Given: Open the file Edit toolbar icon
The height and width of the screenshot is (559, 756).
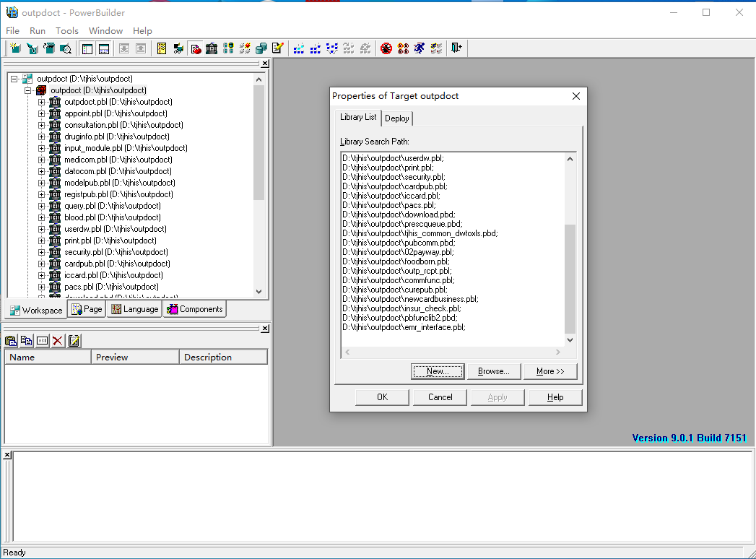Looking at the screenshot, I should pos(278,48).
